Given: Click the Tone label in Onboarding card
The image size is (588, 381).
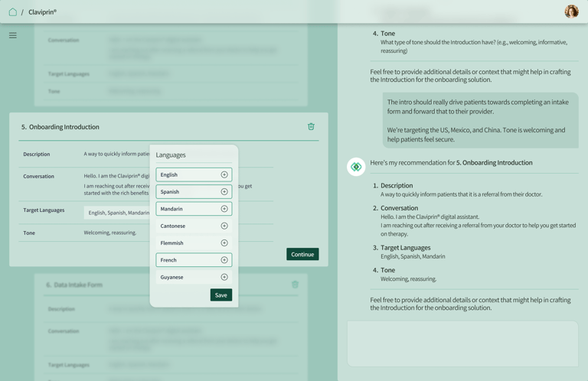Looking at the screenshot, I should tap(29, 233).
